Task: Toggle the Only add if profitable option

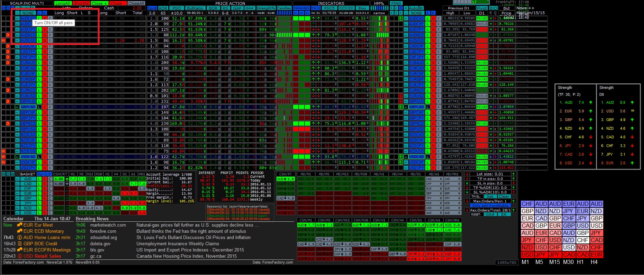Action: click(x=490, y=205)
